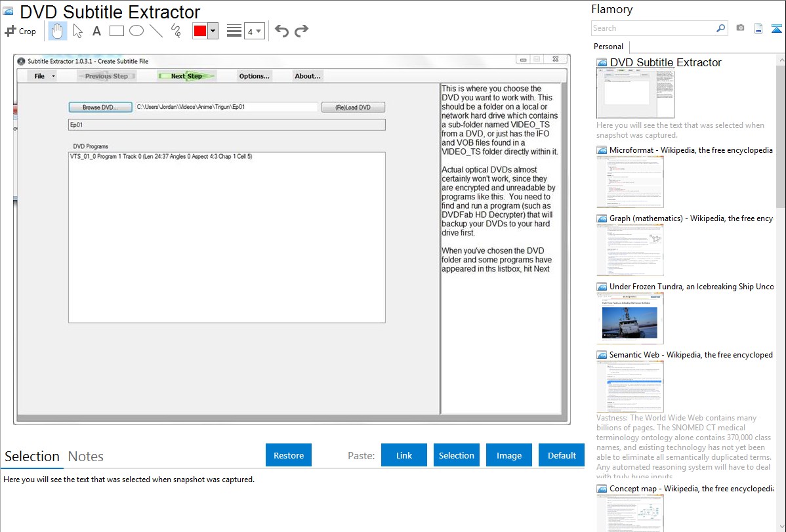This screenshot has width=786, height=532.
Task: Switch to the Personal tab
Action: tap(608, 47)
